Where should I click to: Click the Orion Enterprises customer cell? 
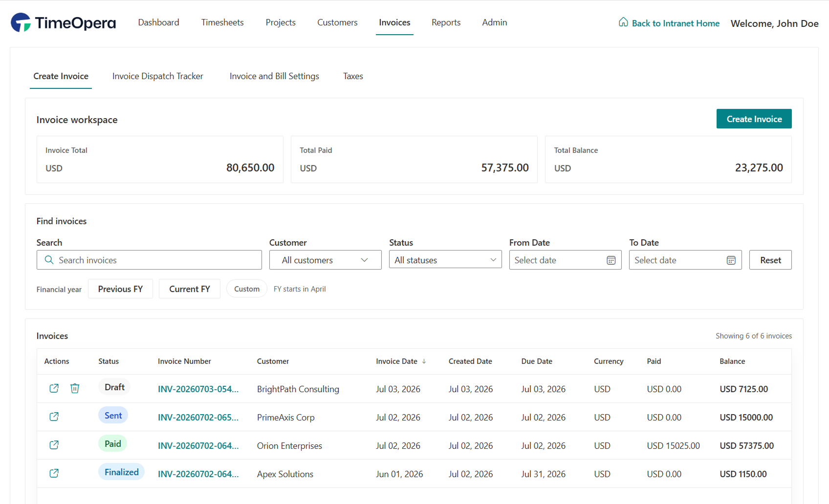click(x=289, y=446)
